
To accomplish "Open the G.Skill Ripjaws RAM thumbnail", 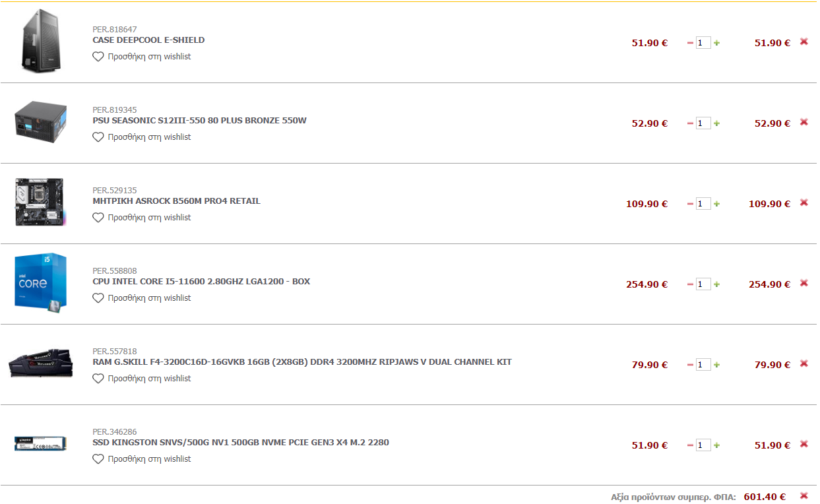I will [x=41, y=363].
